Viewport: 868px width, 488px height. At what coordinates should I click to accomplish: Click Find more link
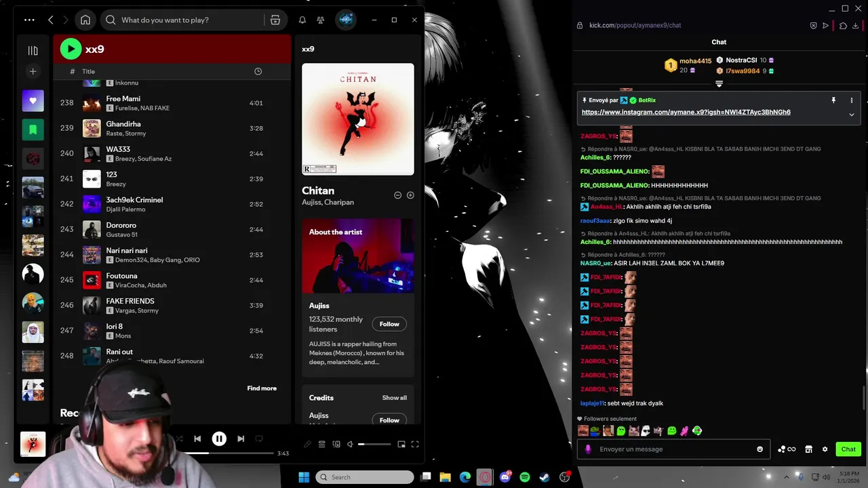tap(262, 388)
